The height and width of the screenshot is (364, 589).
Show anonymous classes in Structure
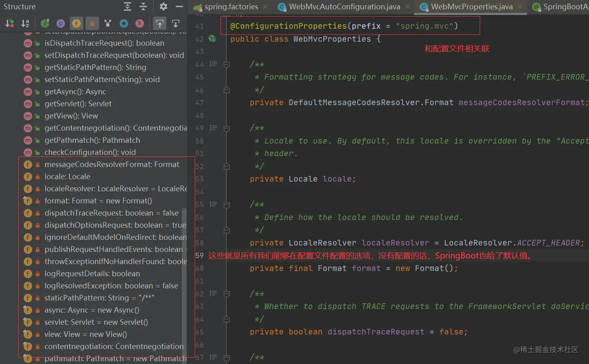(124, 23)
